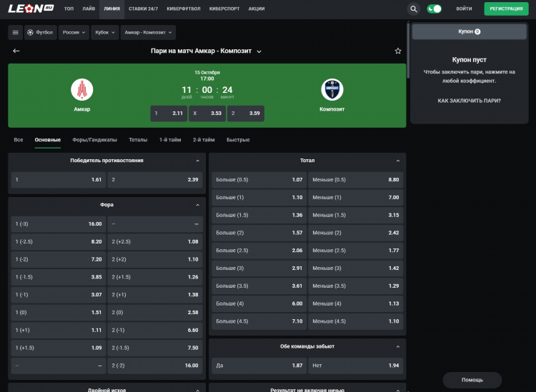
Task: Select handicap 1 (-3) at 16.00
Action: pyautogui.click(x=59, y=224)
